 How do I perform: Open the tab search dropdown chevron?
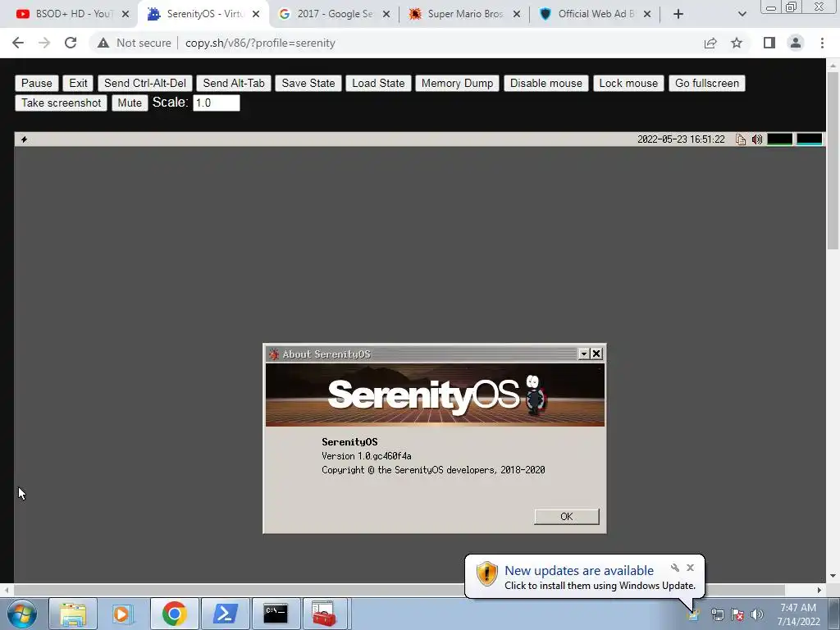pos(742,14)
